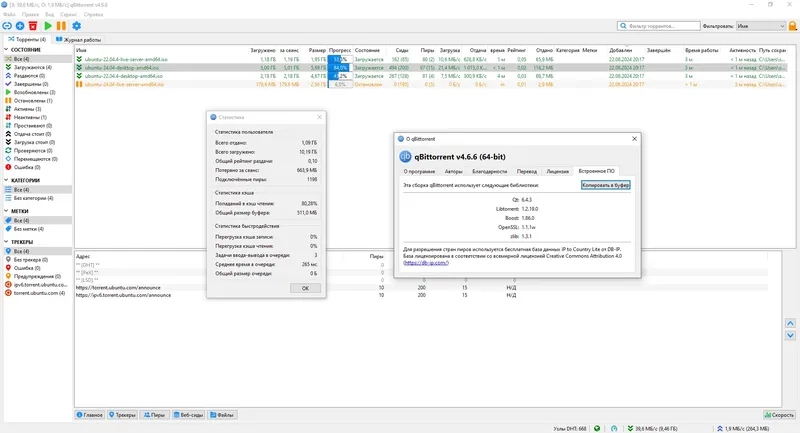
Task: Open the db-ip.com link
Action: (426, 263)
